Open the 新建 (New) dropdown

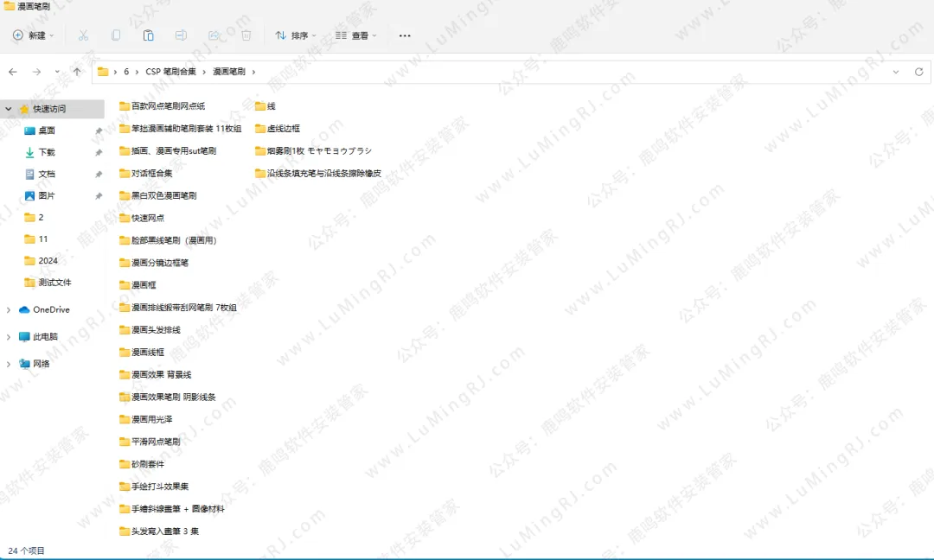(x=33, y=35)
